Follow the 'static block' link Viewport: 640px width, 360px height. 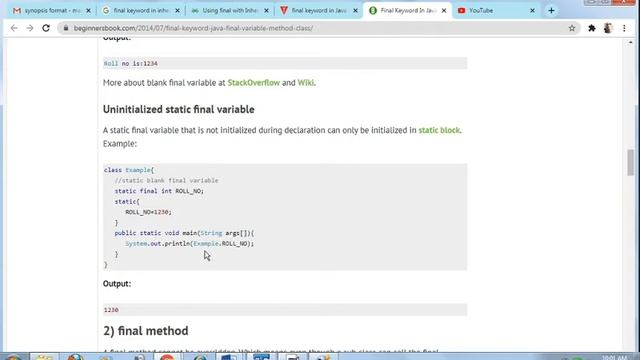click(439, 130)
